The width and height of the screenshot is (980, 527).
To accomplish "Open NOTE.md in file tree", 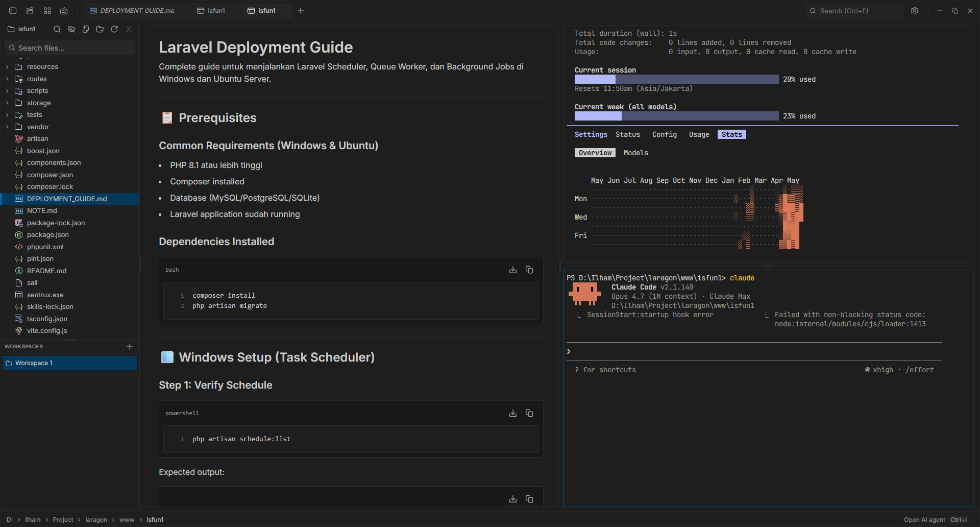I will pos(69,211).
